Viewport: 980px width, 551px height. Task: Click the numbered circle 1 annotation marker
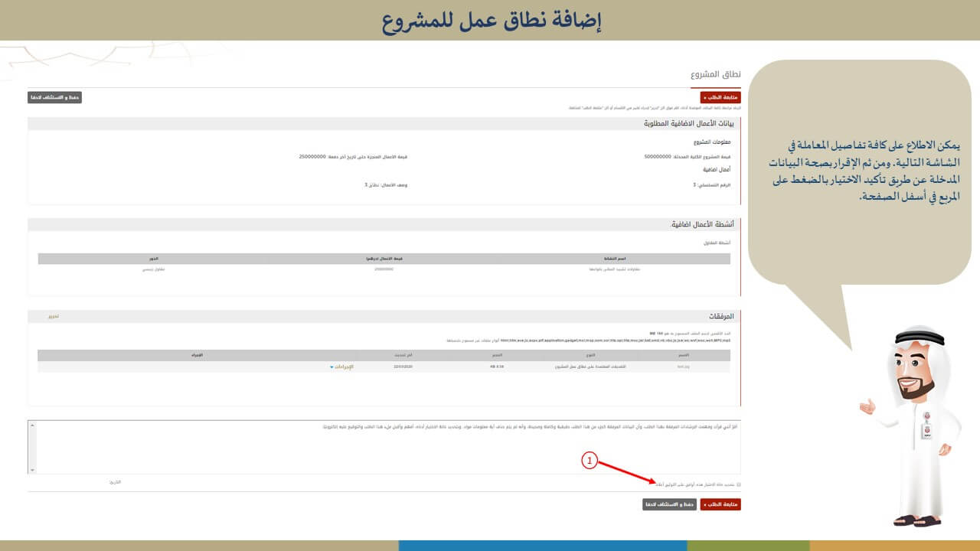tap(589, 460)
